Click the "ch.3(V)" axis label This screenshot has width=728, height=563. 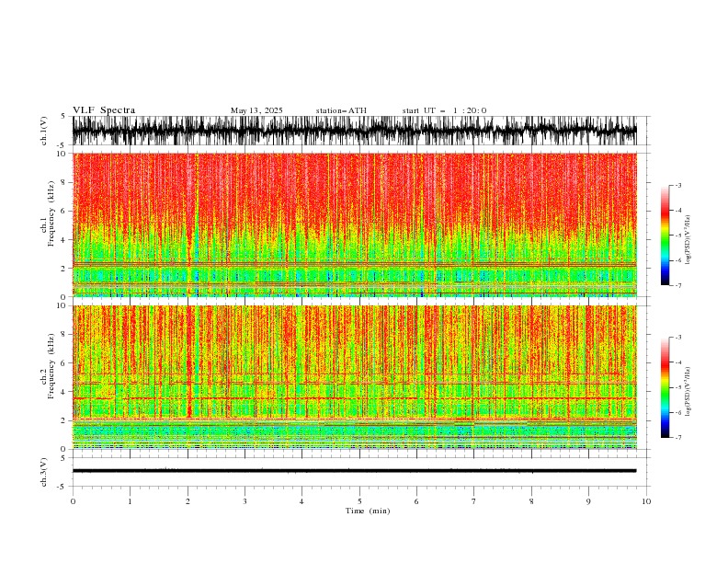tap(44, 472)
